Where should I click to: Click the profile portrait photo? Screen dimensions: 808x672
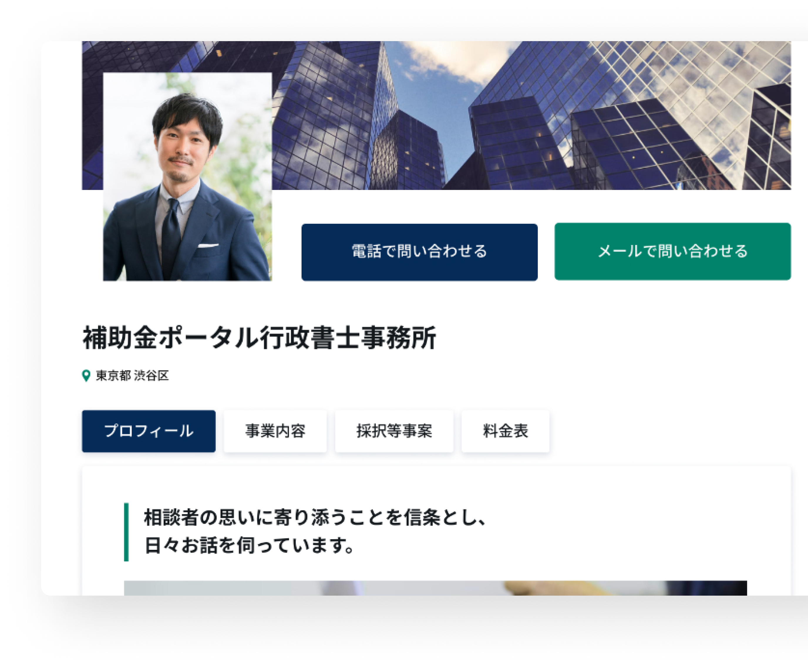187,177
